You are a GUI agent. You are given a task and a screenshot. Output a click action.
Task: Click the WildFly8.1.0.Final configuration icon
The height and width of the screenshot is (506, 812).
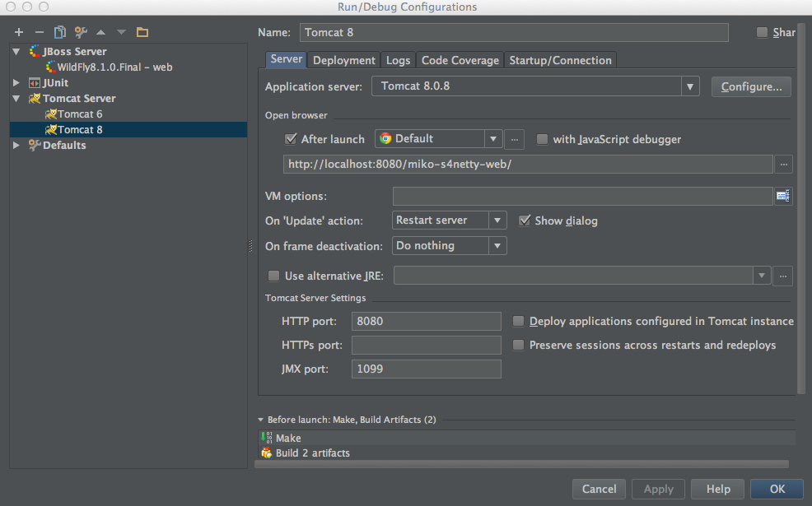coord(51,67)
